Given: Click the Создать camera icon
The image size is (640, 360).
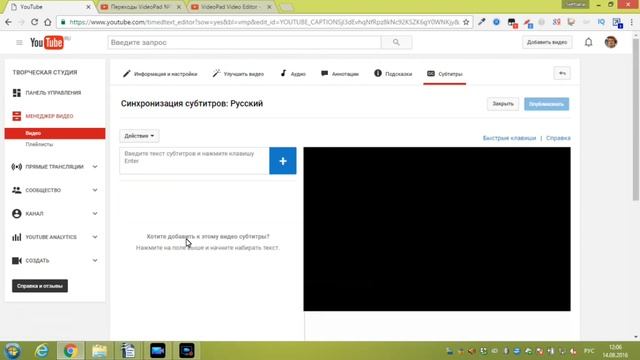Looking at the screenshot, I should (x=17, y=260).
